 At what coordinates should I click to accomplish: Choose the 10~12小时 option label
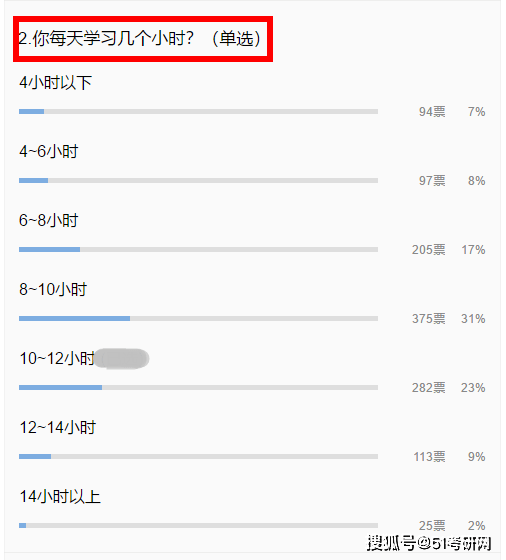pyautogui.click(x=57, y=358)
